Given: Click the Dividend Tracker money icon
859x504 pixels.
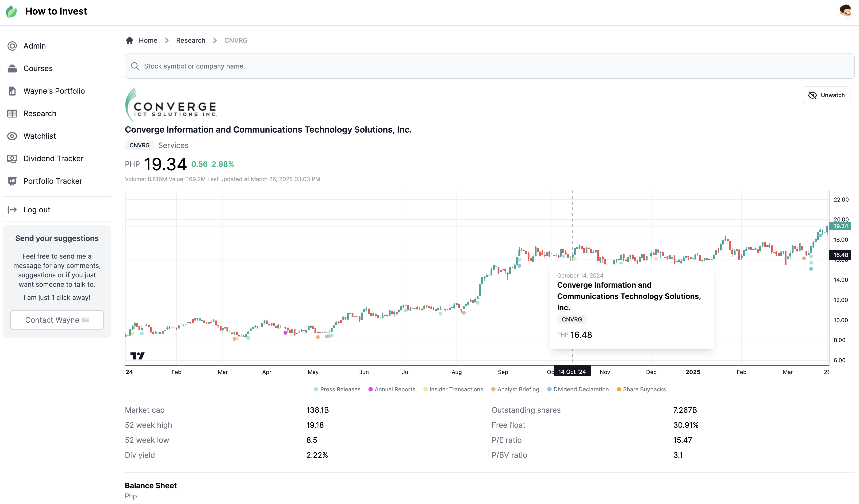Looking at the screenshot, I should point(12,158).
